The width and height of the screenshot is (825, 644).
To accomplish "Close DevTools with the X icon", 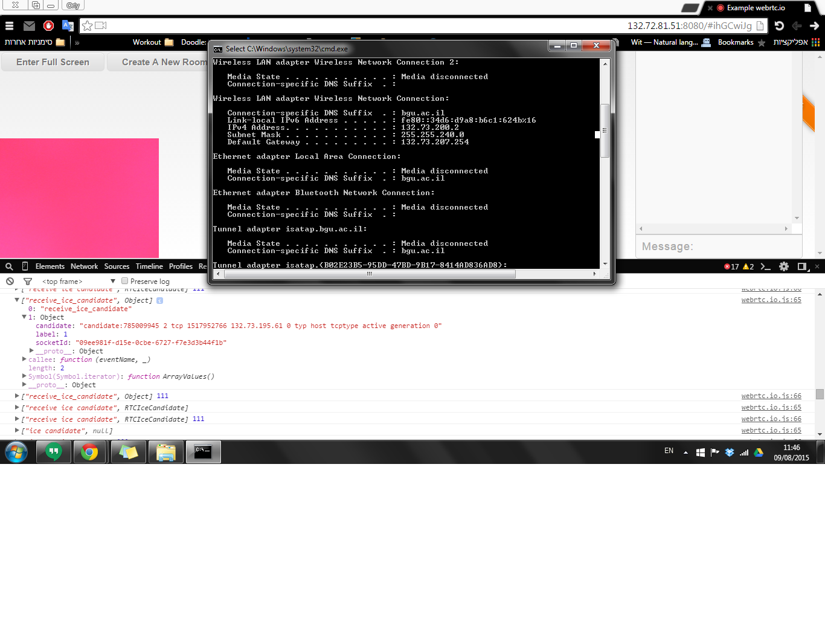I will click(x=817, y=266).
